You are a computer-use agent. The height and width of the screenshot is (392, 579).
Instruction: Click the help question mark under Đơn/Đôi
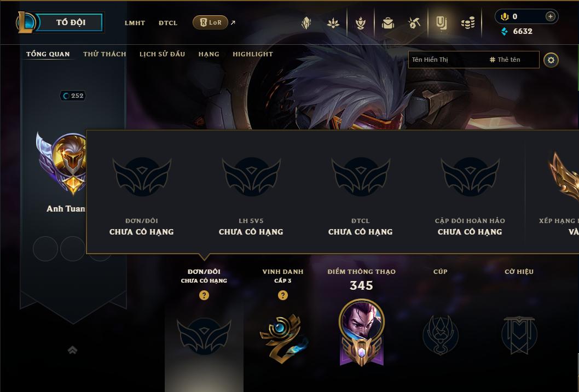pyautogui.click(x=204, y=295)
